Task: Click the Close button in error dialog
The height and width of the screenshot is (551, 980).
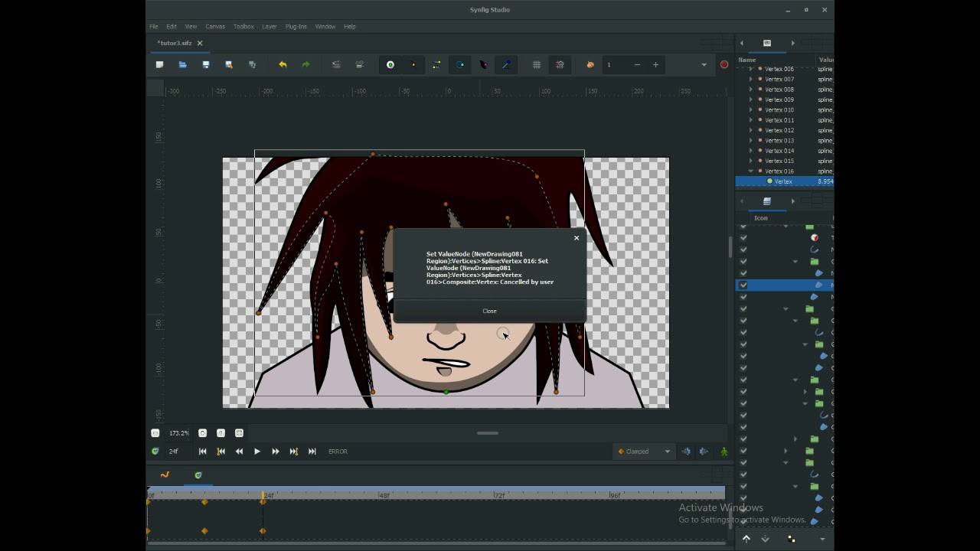Action: (x=490, y=311)
